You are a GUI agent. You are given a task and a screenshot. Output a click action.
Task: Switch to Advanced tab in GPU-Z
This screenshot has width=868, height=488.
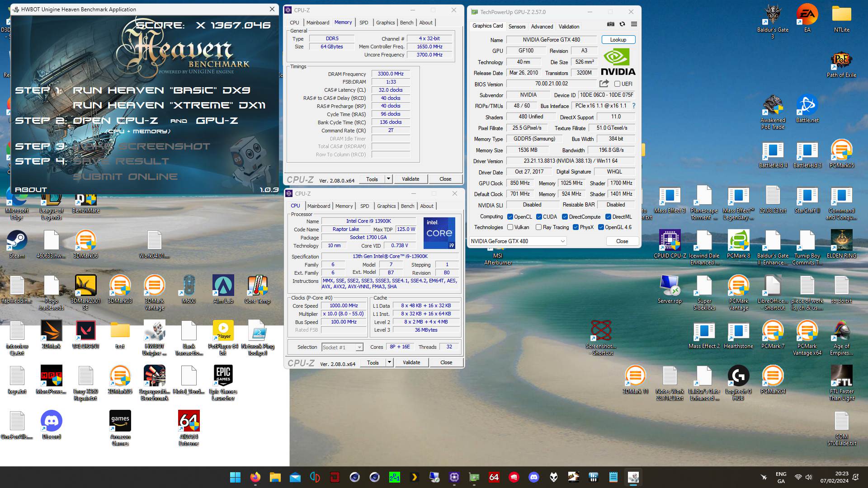click(x=542, y=26)
